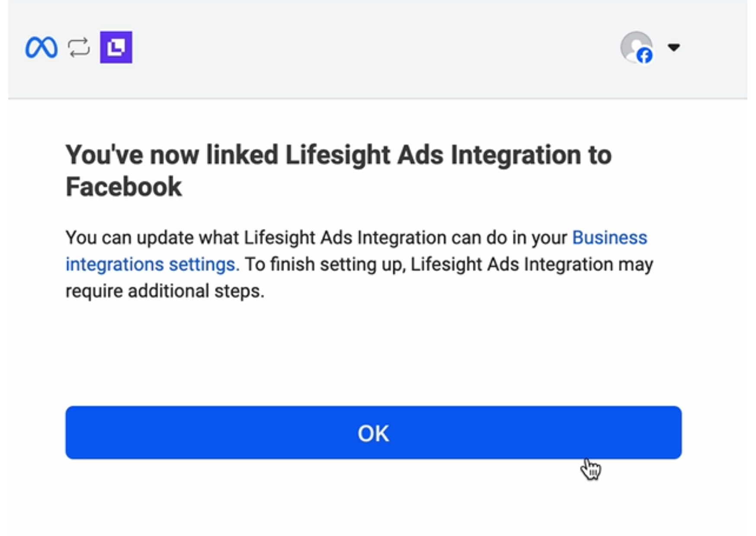
Task: Expand the account dropdown arrow
Action: (673, 47)
